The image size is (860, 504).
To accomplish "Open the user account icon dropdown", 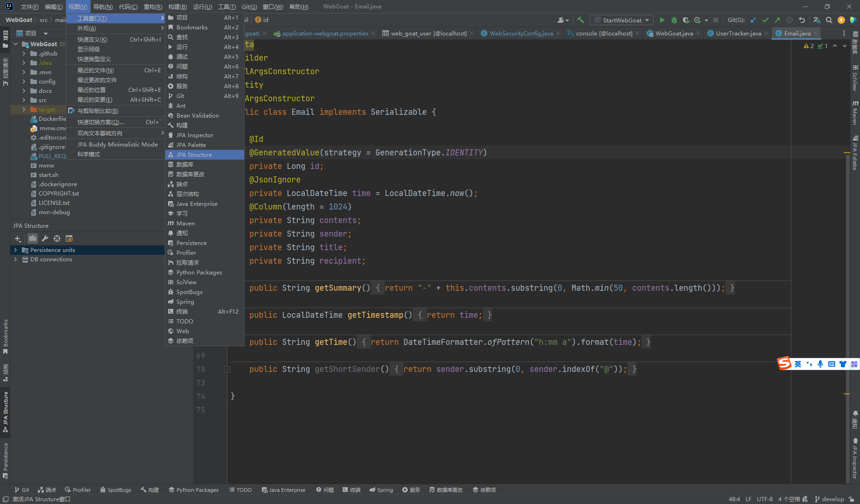I will [x=563, y=20].
